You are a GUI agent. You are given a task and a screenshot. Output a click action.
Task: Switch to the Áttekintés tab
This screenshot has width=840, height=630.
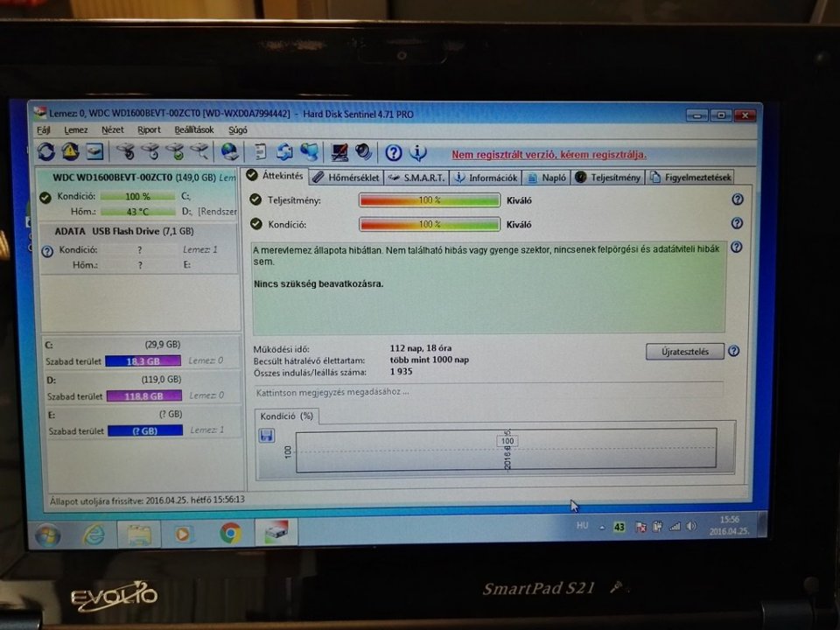[x=275, y=176]
